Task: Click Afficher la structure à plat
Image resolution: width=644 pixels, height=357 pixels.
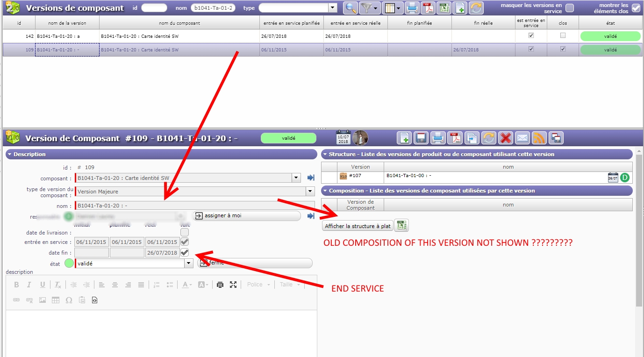Action: (x=358, y=226)
